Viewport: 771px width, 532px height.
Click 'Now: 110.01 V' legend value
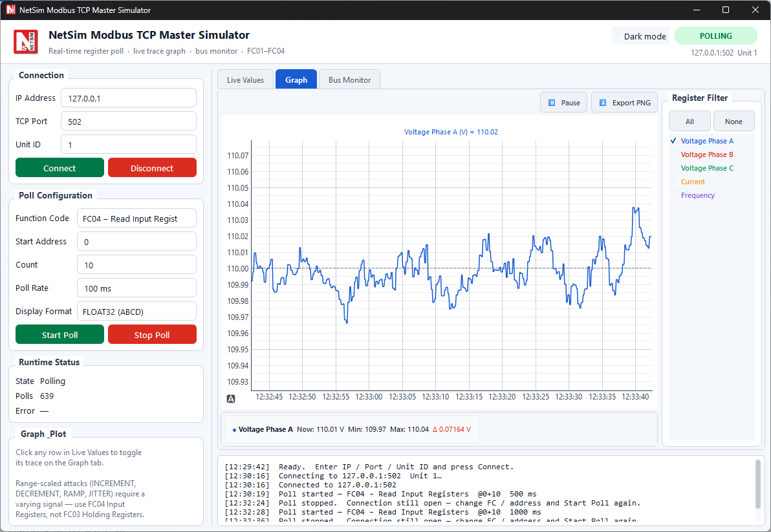[x=321, y=429]
